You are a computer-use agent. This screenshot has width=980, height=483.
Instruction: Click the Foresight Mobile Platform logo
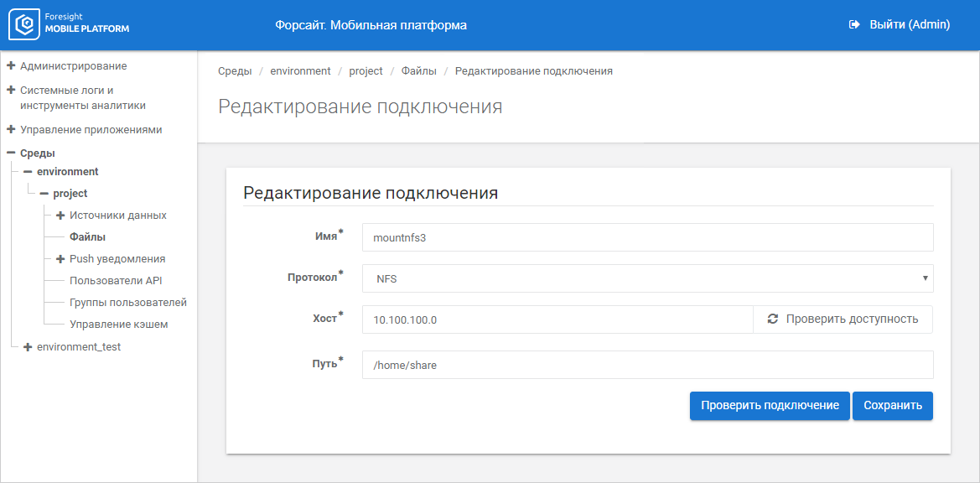pos(69,23)
